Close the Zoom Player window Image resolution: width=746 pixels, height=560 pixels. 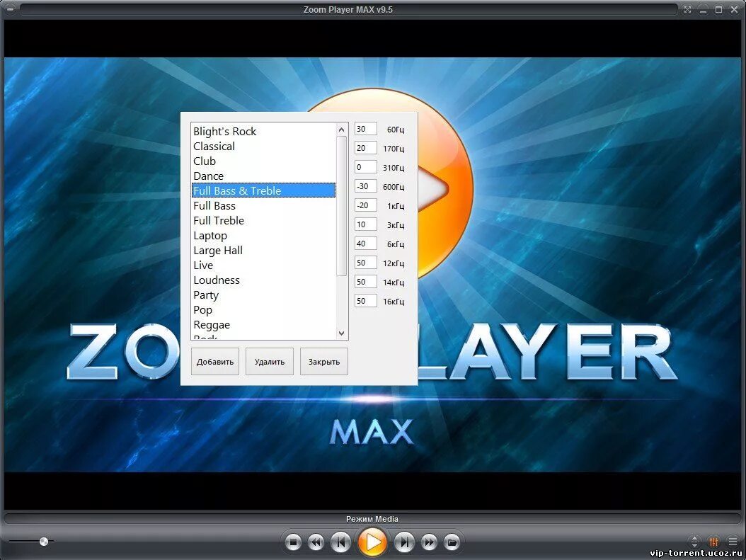[x=734, y=9]
